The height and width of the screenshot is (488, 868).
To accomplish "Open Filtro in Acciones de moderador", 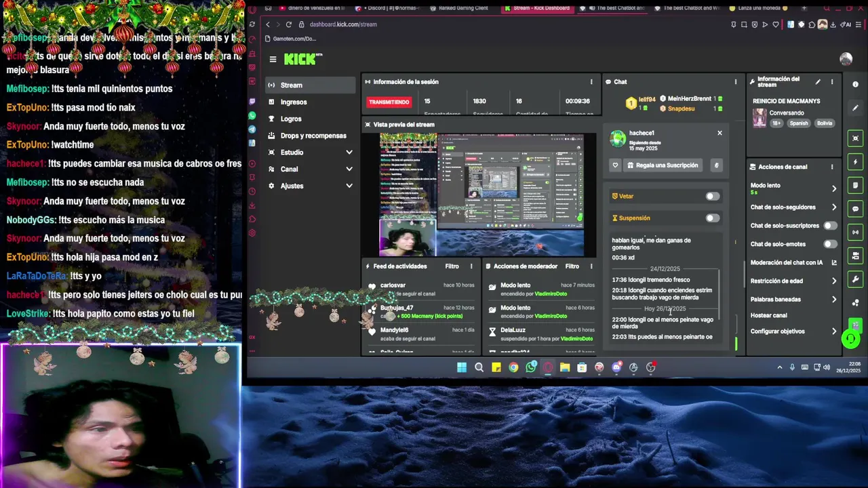I will pyautogui.click(x=572, y=266).
